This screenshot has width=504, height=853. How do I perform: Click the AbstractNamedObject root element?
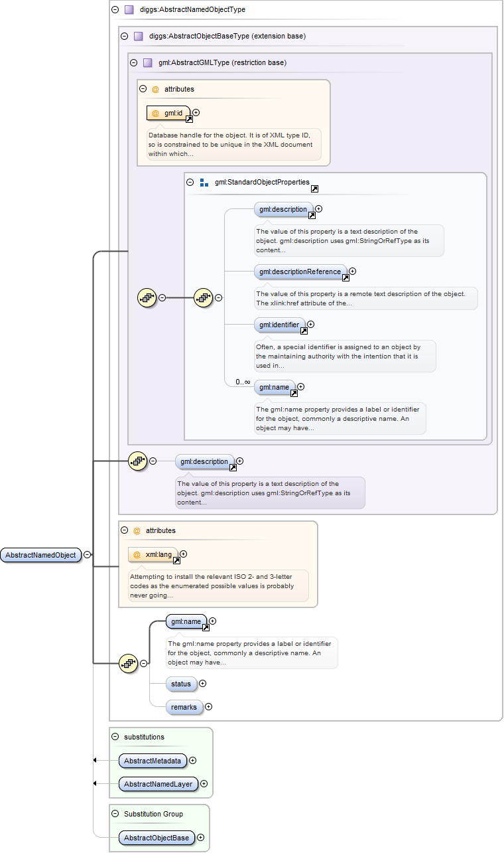tap(40, 555)
